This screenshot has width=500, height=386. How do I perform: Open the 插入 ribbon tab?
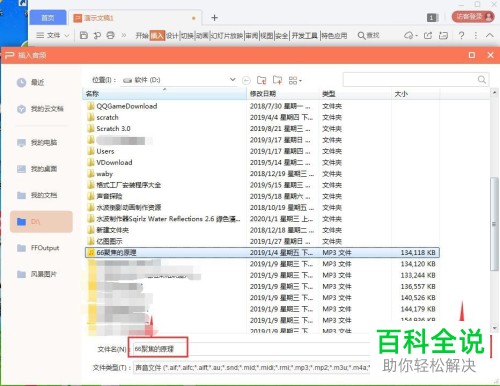[157, 35]
